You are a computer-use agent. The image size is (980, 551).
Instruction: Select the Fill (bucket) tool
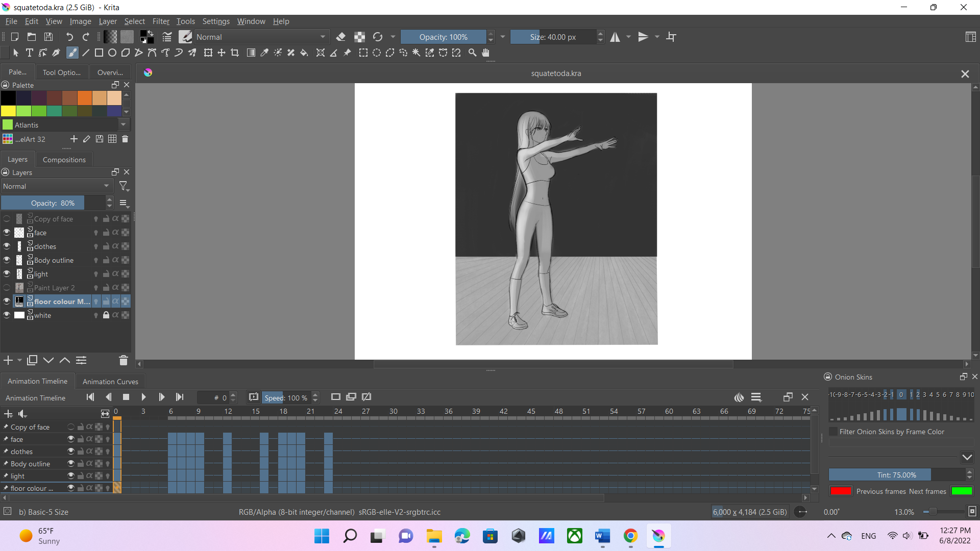304,53
